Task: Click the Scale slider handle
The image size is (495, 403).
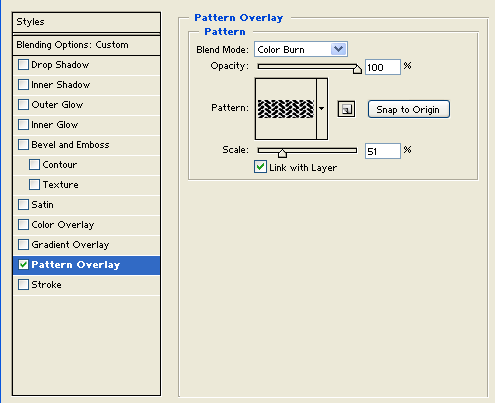Action: click(x=282, y=153)
